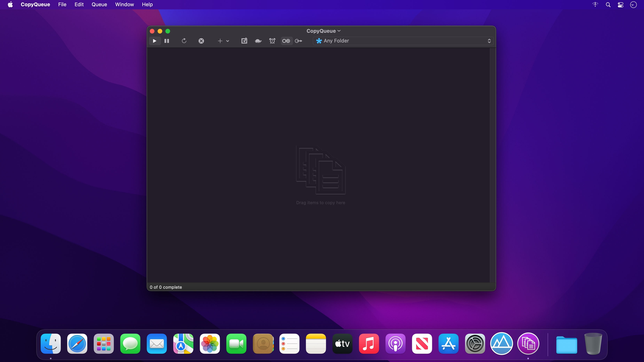The width and height of the screenshot is (644, 362).
Task: Open the Window menu
Action: click(124, 4)
